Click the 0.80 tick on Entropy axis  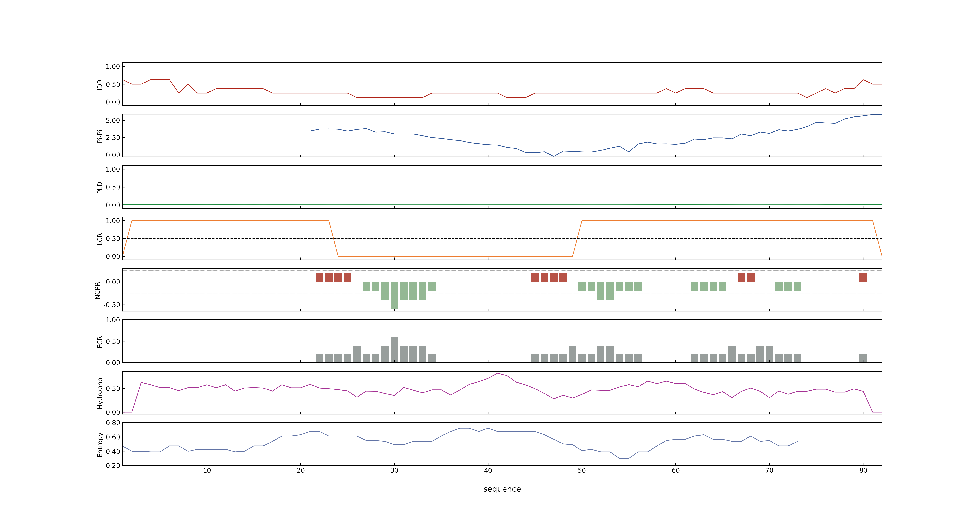(x=113, y=423)
